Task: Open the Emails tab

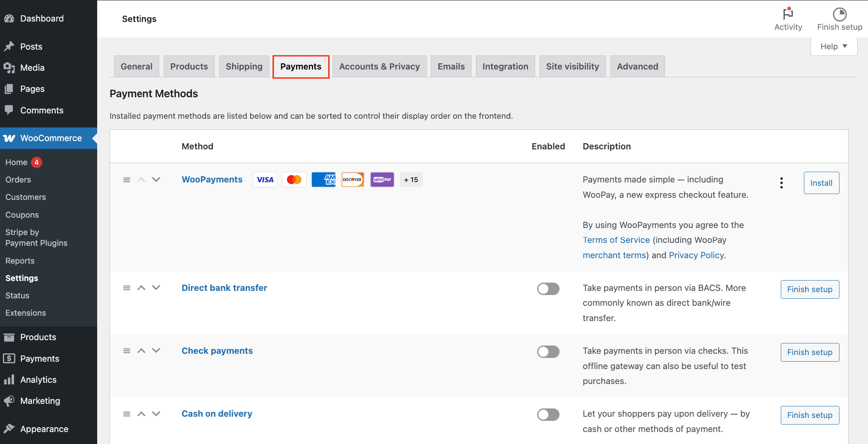Action: [x=451, y=66]
